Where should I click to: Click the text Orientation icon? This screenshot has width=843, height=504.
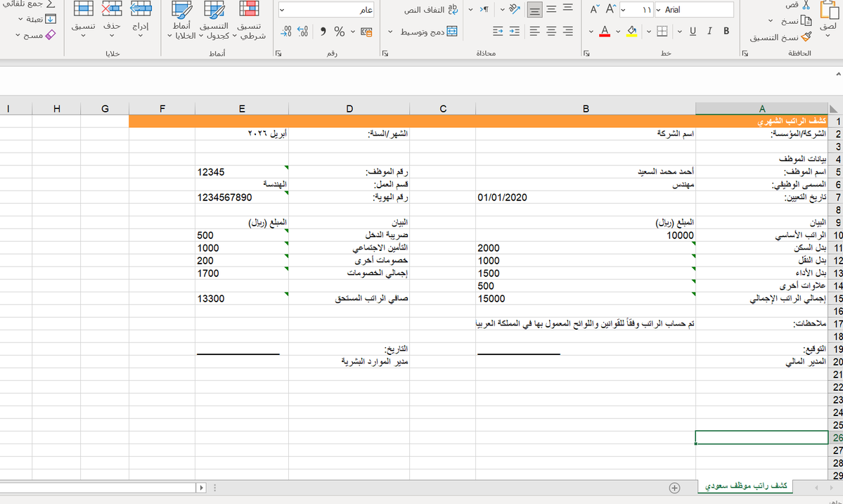coord(515,9)
